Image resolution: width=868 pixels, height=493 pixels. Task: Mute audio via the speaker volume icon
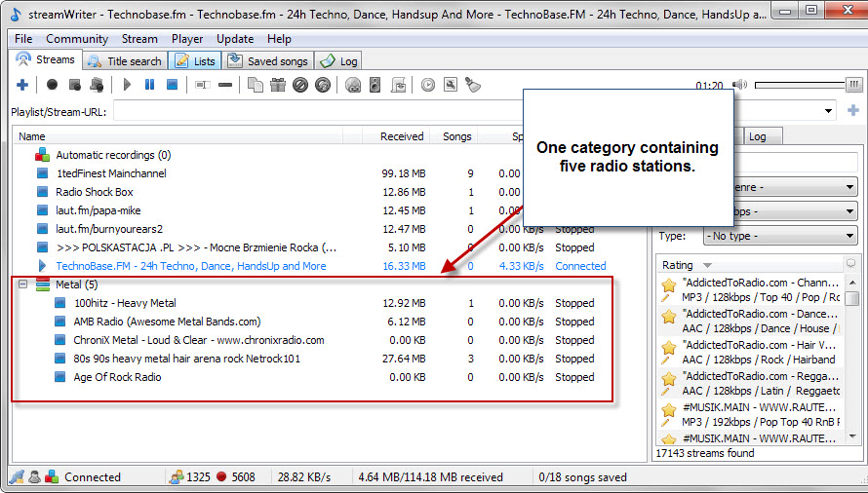pyautogui.click(x=739, y=85)
